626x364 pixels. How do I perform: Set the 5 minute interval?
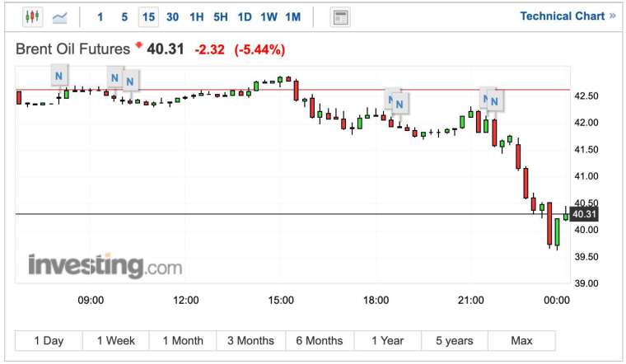(124, 17)
